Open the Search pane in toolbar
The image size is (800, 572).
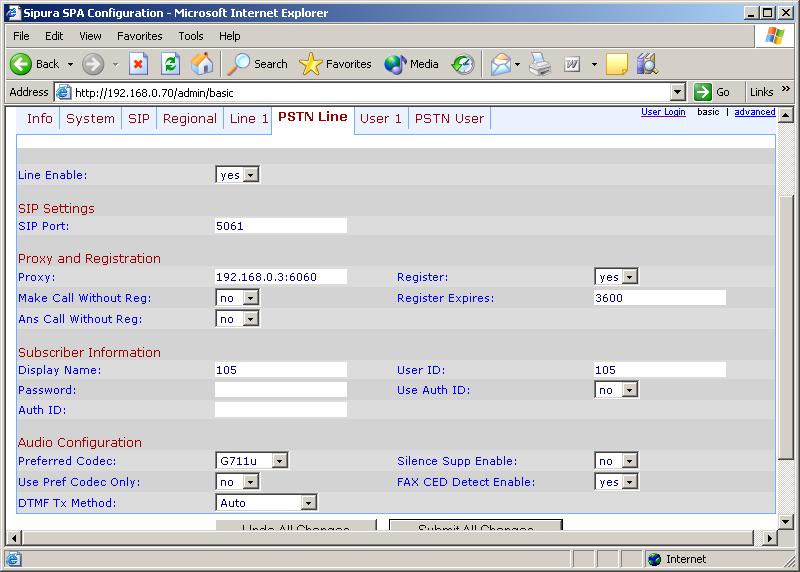tap(258, 64)
